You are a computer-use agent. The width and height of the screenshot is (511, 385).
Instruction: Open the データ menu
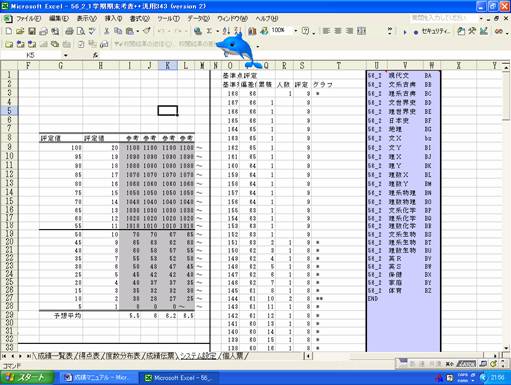198,19
